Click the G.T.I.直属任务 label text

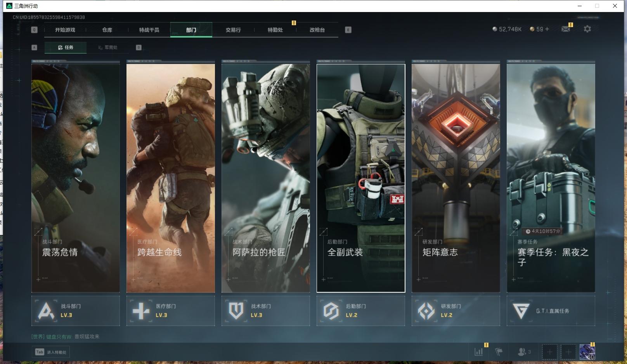coord(553,311)
